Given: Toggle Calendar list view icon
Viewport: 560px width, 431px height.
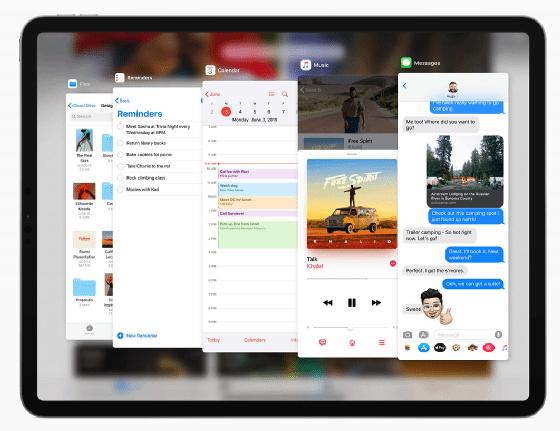Looking at the screenshot, I should tap(271, 94).
